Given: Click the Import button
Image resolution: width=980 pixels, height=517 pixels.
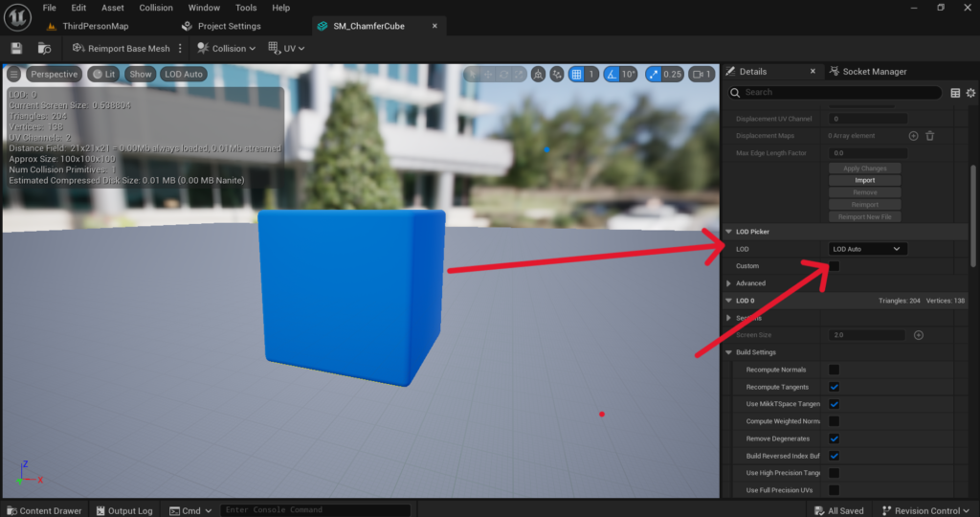Looking at the screenshot, I should pyautogui.click(x=865, y=180).
